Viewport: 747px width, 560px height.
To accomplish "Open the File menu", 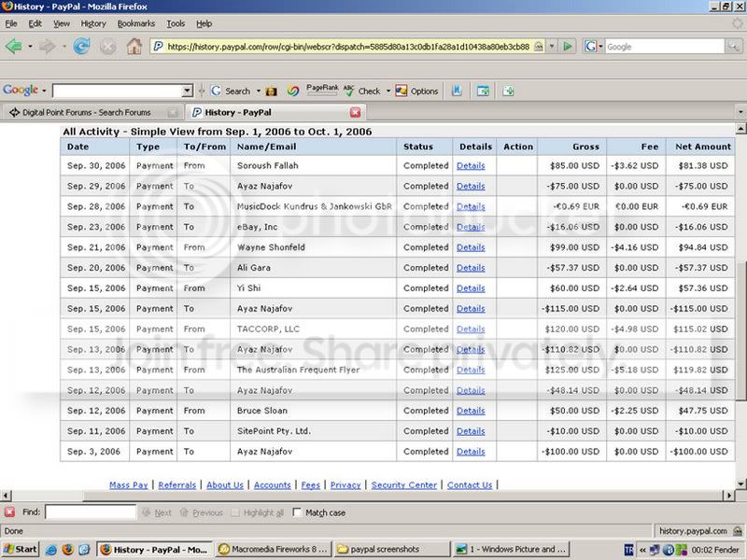I will coord(11,23).
